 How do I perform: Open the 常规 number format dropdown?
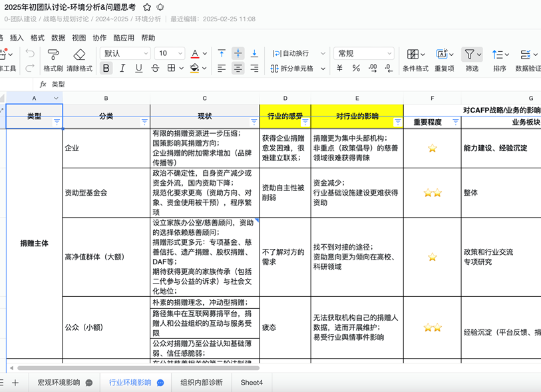(363, 53)
